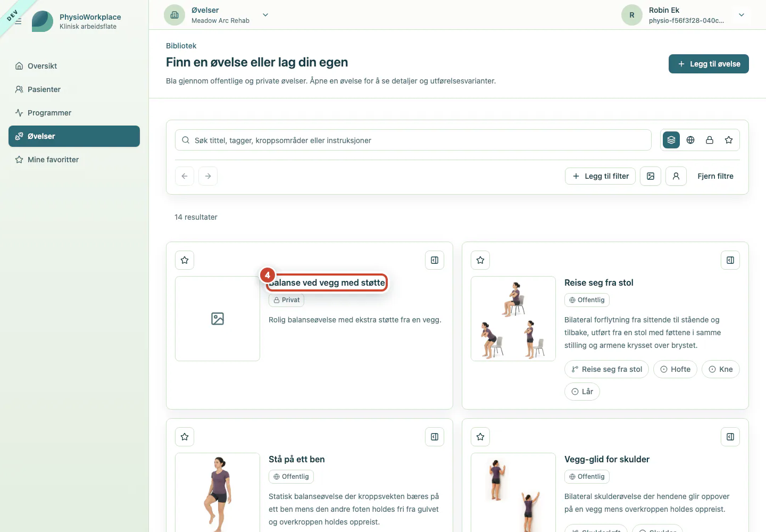Toggle the sidebar menu hamburger icon
766x532 pixels.
pyautogui.click(x=18, y=21)
